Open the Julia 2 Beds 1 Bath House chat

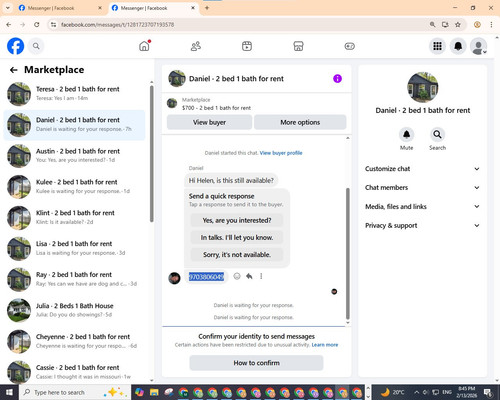click(x=75, y=310)
